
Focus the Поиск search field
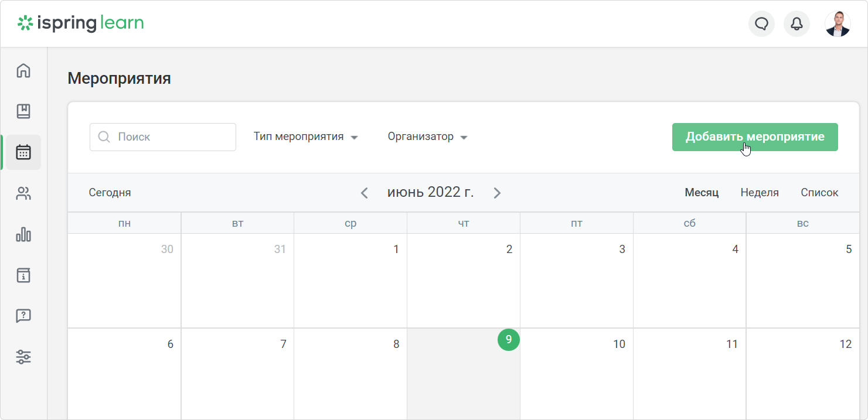(x=163, y=137)
